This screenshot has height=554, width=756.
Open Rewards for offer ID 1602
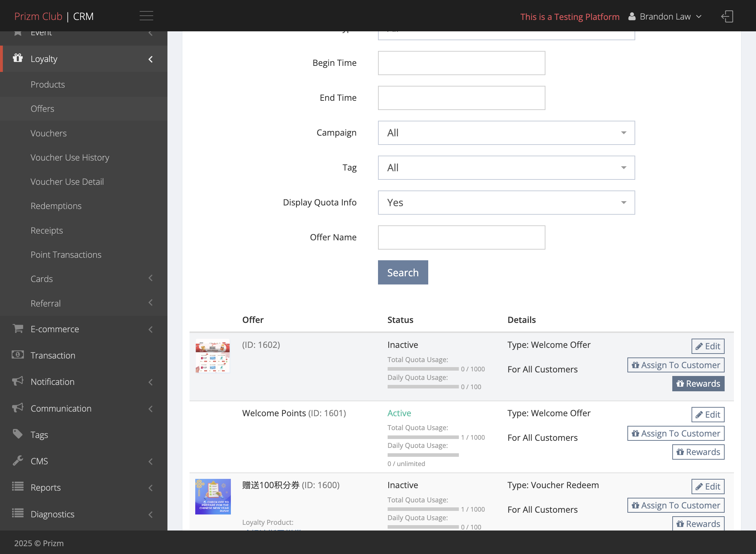pyautogui.click(x=698, y=383)
